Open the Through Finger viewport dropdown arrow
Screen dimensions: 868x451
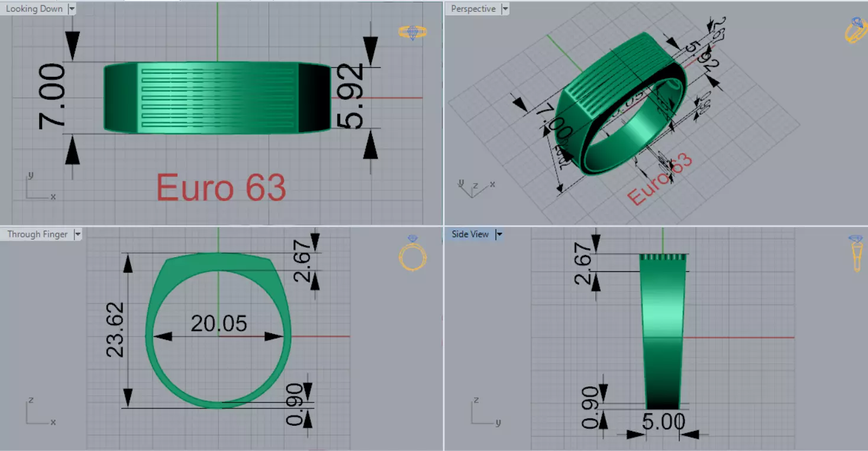77,235
